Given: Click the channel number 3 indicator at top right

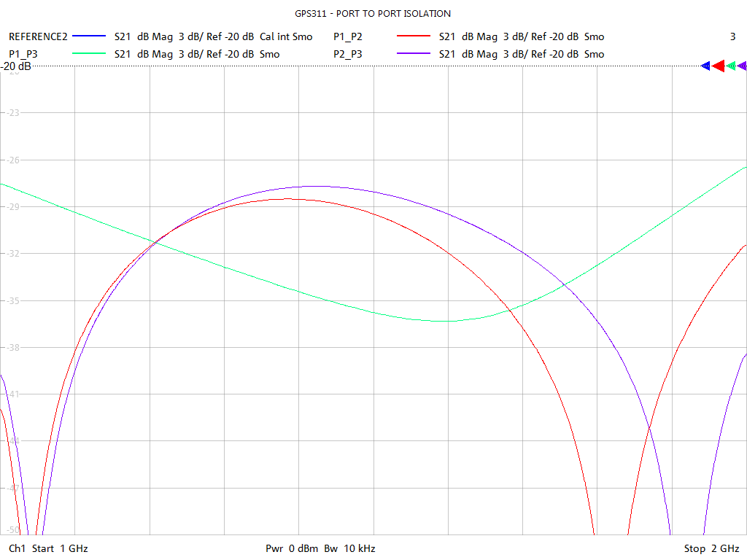Looking at the screenshot, I should pos(732,36).
